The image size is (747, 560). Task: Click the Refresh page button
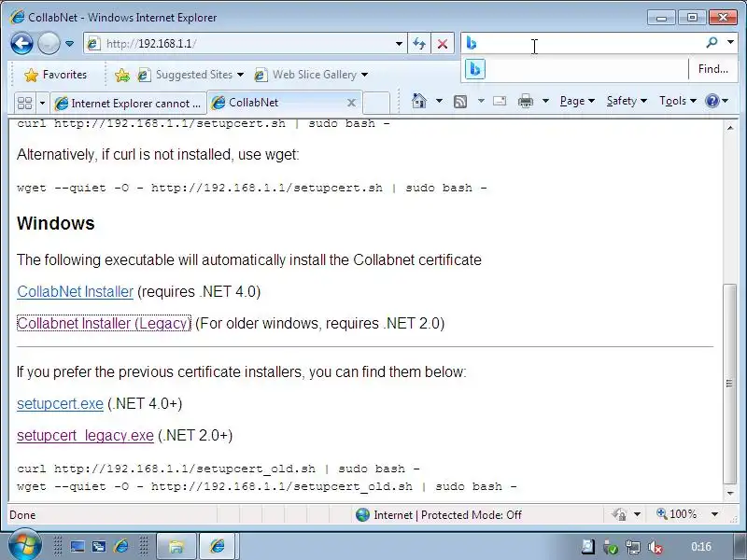pos(419,44)
